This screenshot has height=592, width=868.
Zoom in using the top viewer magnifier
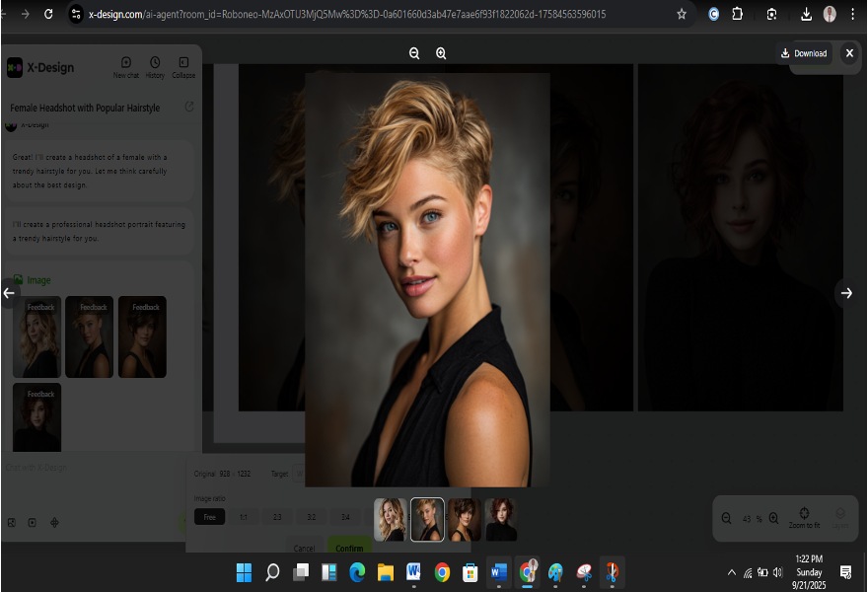441,53
